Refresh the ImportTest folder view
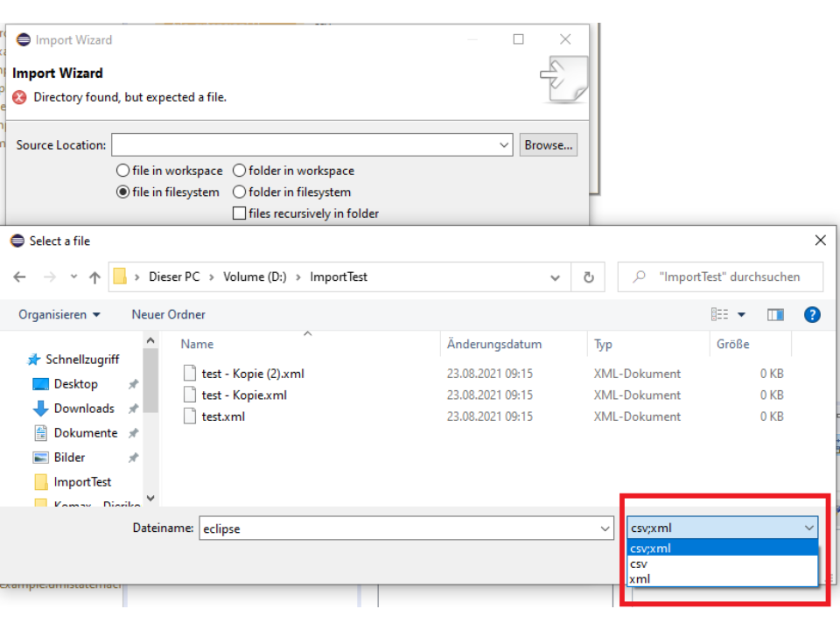840x630 pixels. click(x=588, y=277)
